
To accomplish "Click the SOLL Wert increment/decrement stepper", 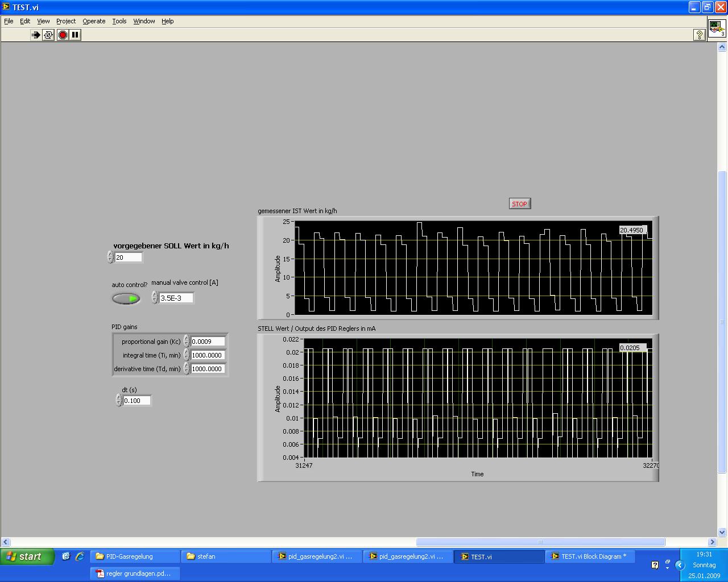I will click(110, 257).
